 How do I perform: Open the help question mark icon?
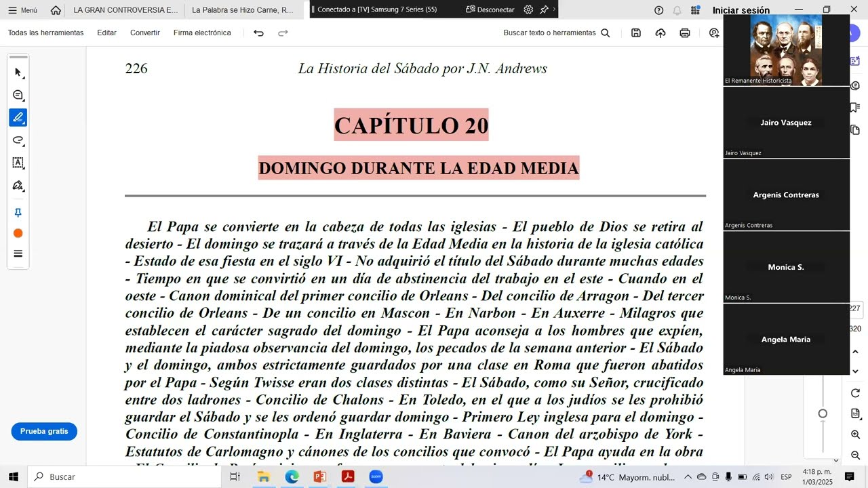coord(658,10)
